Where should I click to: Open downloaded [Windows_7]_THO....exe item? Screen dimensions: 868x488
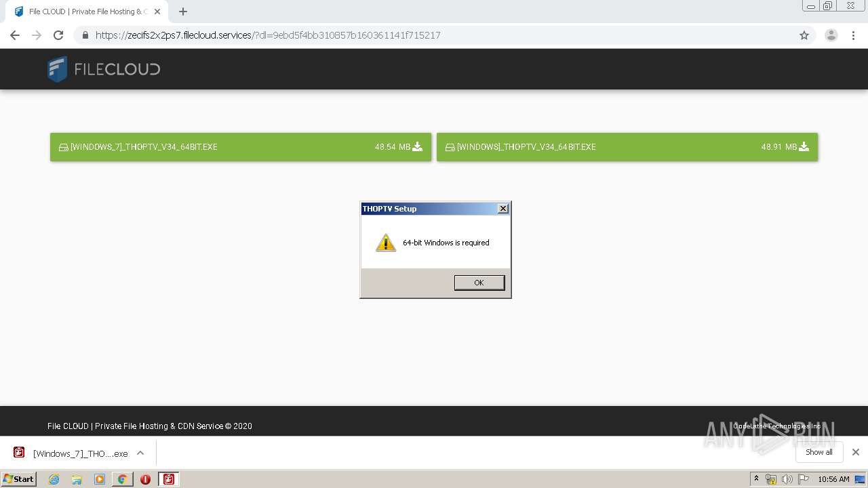[71, 453]
